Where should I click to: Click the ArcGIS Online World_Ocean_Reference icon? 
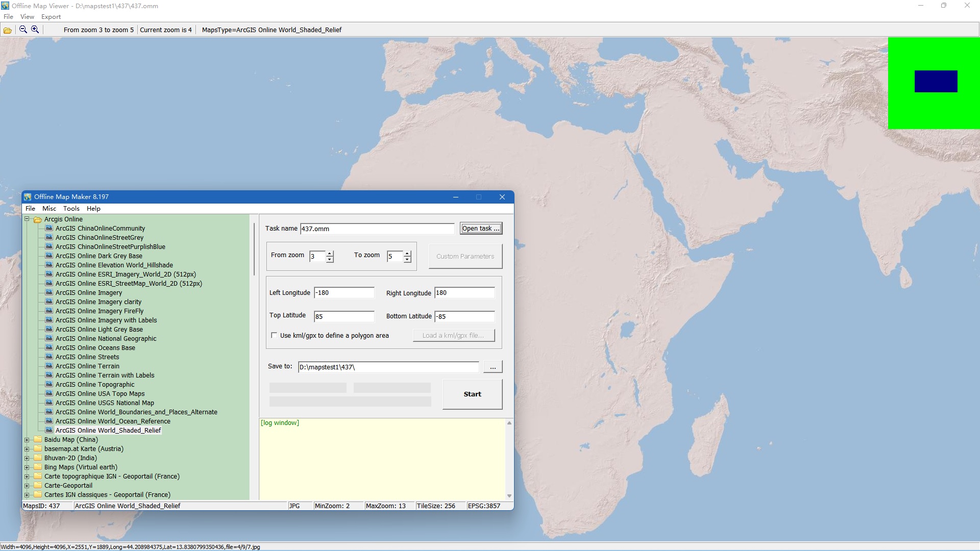(49, 421)
